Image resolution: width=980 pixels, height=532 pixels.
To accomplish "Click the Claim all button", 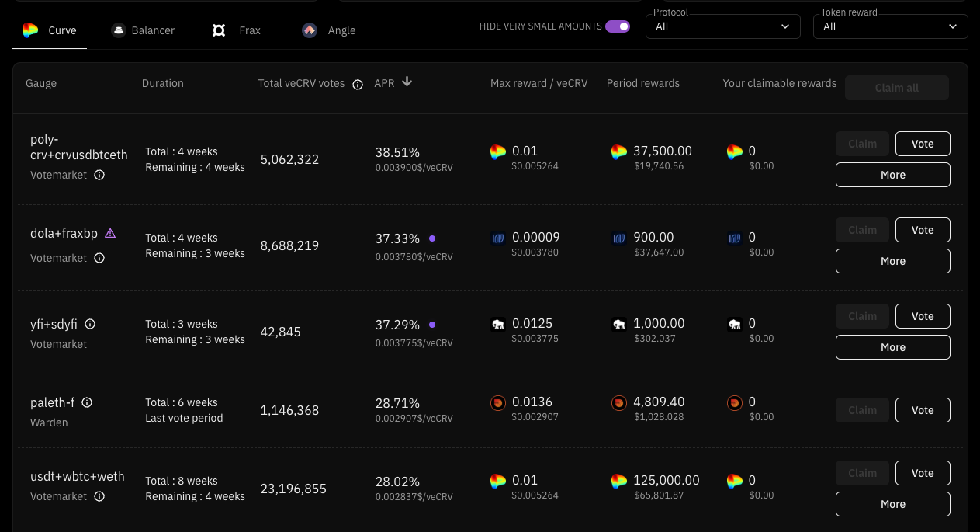I will (x=897, y=88).
